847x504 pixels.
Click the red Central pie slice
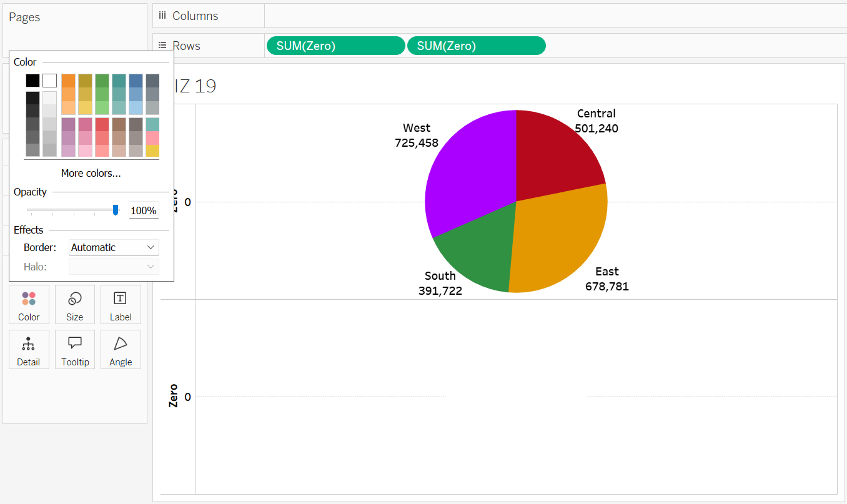click(553, 156)
